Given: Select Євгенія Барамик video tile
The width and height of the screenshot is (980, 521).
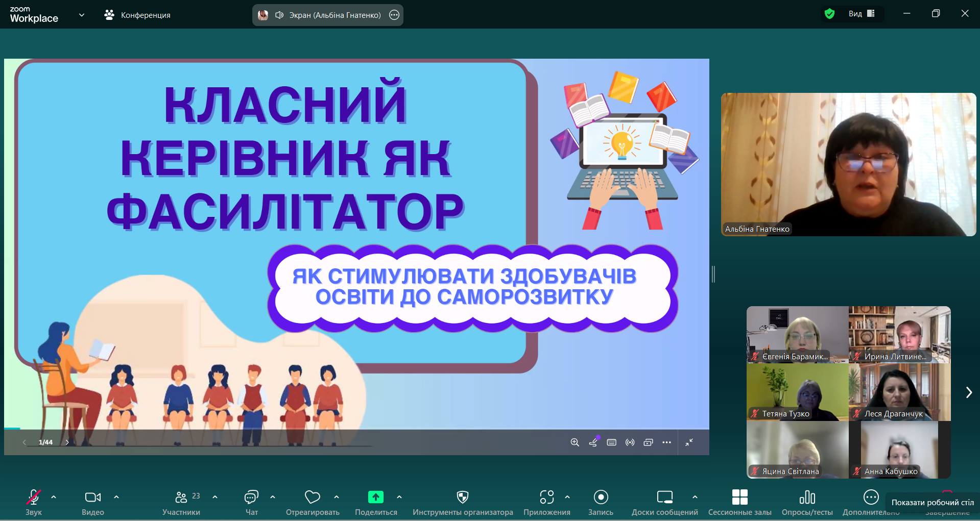Looking at the screenshot, I should coord(797,334).
